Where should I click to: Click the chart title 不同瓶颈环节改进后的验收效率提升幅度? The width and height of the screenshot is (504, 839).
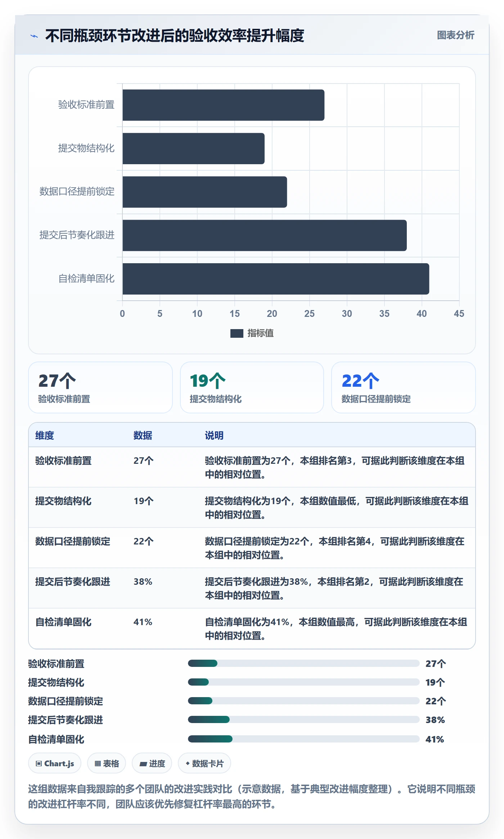tap(175, 36)
